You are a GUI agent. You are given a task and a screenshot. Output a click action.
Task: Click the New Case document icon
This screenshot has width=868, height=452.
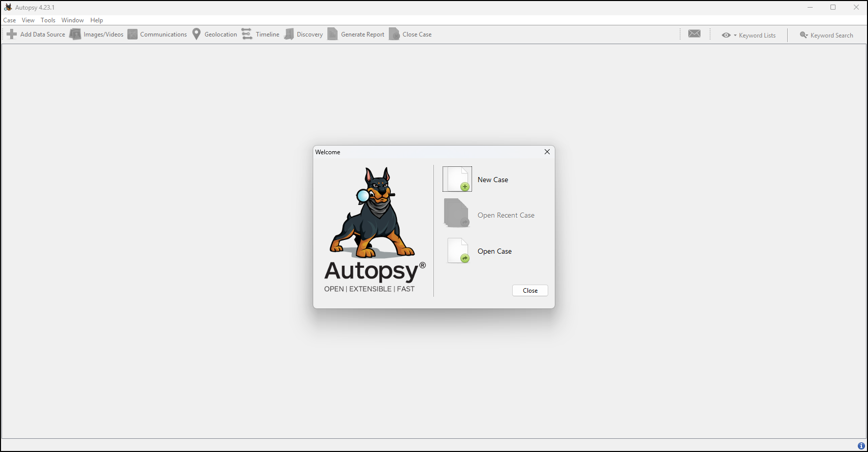tap(457, 179)
